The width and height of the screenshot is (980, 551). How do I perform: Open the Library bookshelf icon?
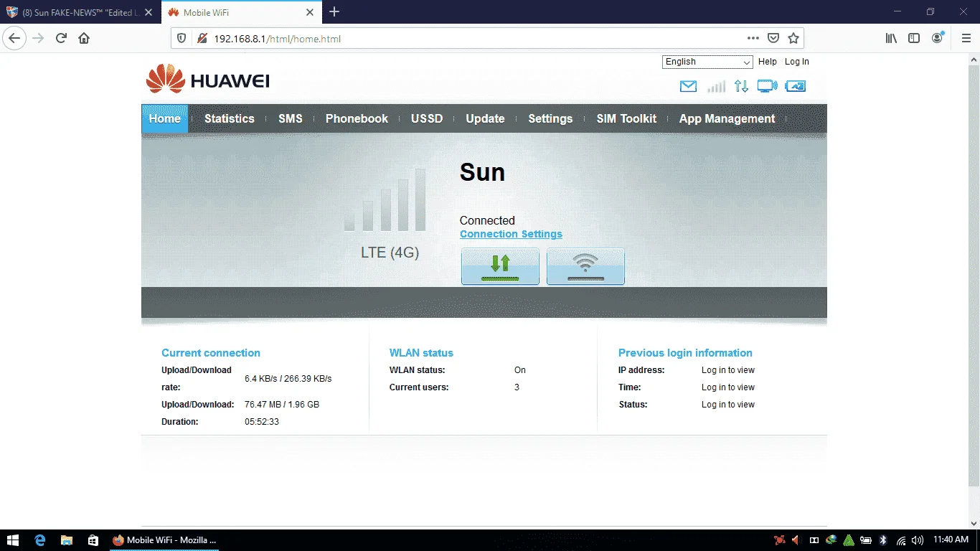pos(891,38)
